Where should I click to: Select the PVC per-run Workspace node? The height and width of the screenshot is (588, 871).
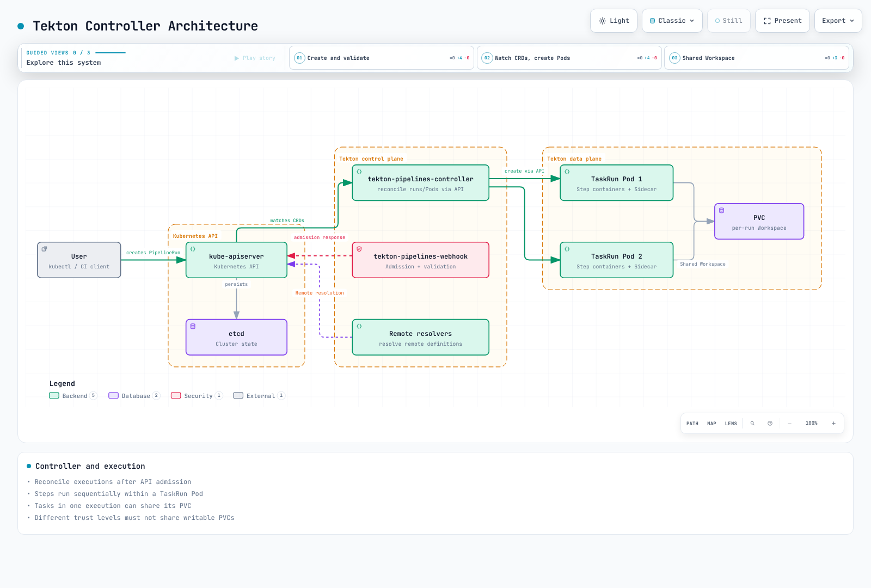[759, 222]
